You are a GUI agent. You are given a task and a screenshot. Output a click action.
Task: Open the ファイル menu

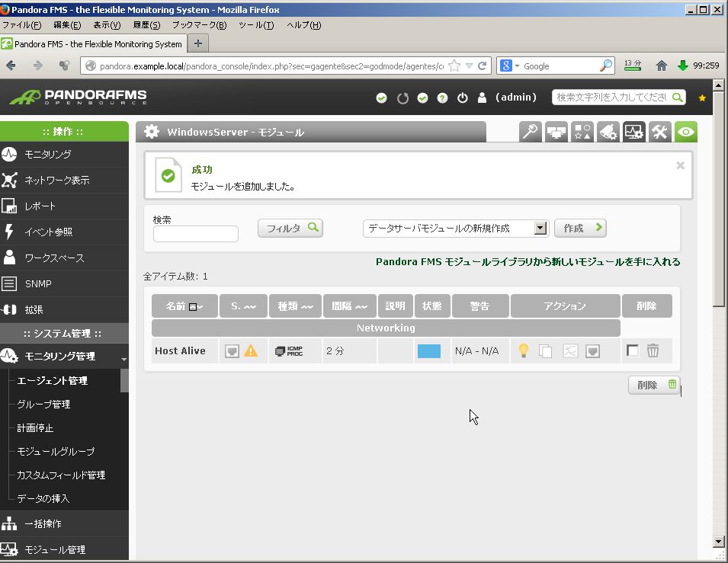point(22,25)
